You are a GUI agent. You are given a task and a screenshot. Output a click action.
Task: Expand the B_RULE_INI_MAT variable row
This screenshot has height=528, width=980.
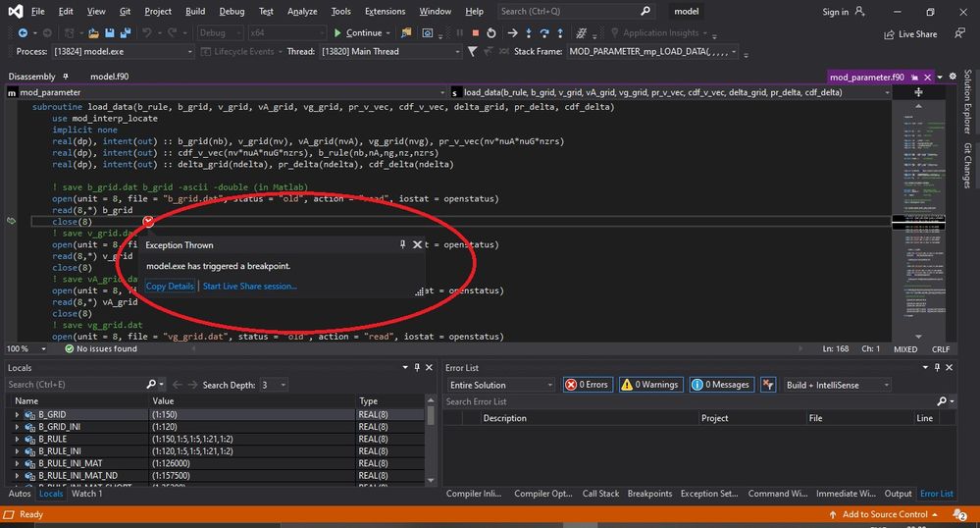[17, 463]
